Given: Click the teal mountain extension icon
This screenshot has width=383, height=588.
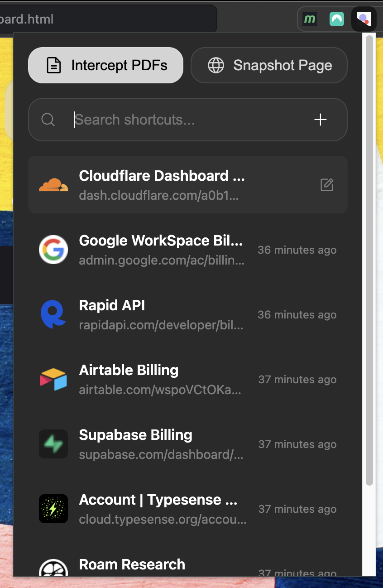Looking at the screenshot, I should pyautogui.click(x=337, y=19).
